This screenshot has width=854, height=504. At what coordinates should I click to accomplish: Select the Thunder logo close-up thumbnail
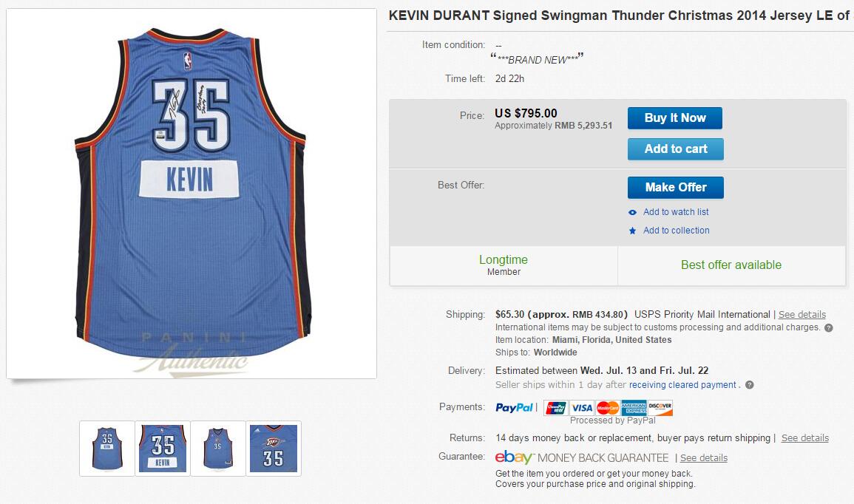(x=274, y=449)
